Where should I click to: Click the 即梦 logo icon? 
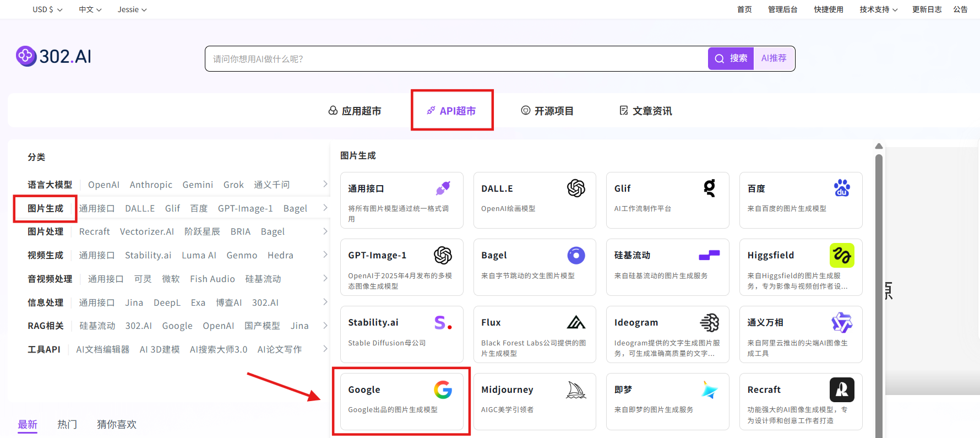coord(709,390)
